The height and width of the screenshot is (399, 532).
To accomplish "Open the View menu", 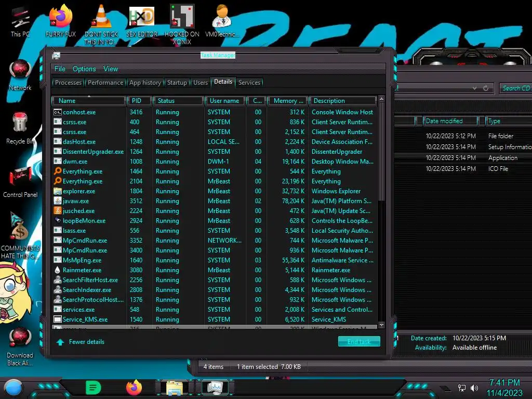I will pyautogui.click(x=111, y=69).
